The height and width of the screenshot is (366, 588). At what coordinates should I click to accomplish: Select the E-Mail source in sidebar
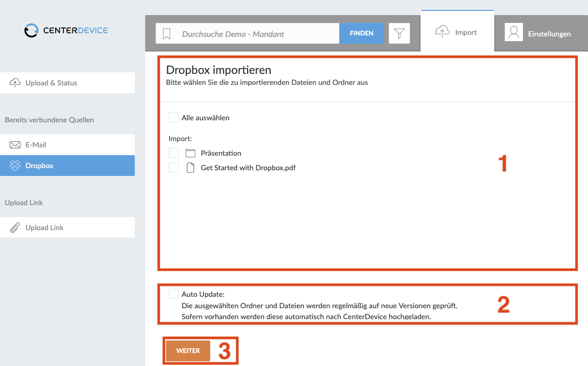(68, 145)
